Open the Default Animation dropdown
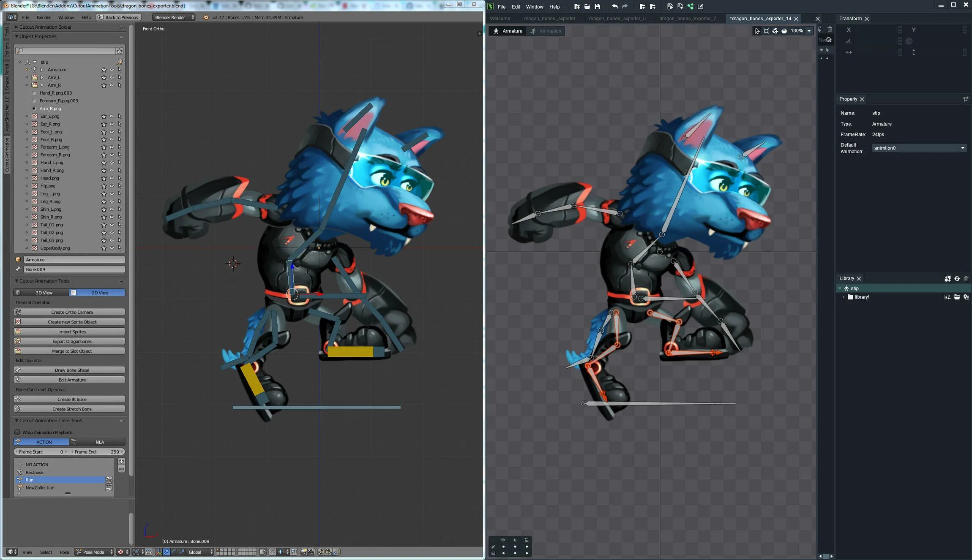The width and height of the screenshot is (972, 560). coord(962,148)
